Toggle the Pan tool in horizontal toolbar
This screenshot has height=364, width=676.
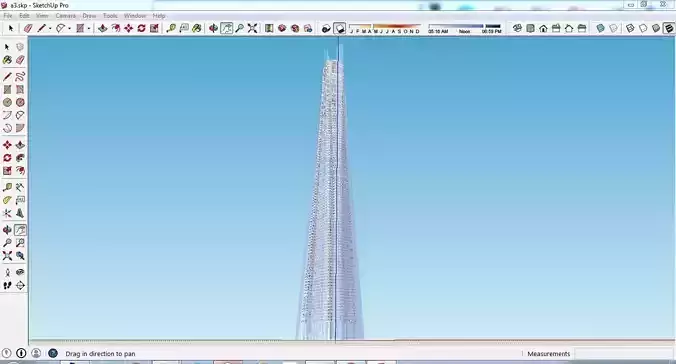[227, 28]
